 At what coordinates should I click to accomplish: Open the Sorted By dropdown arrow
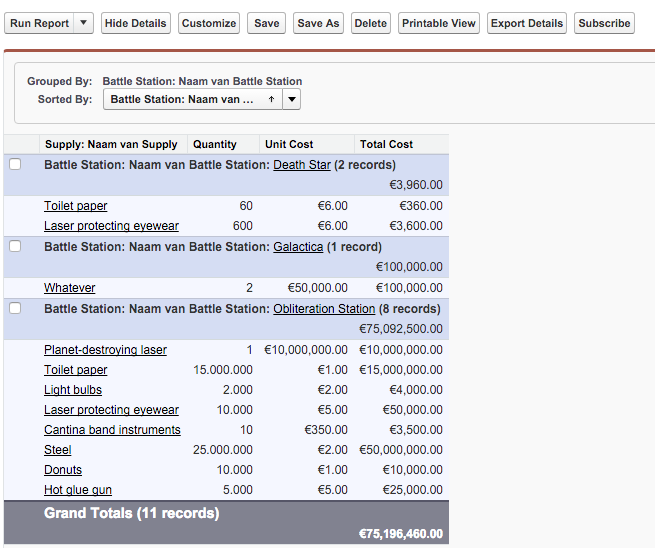292,99
